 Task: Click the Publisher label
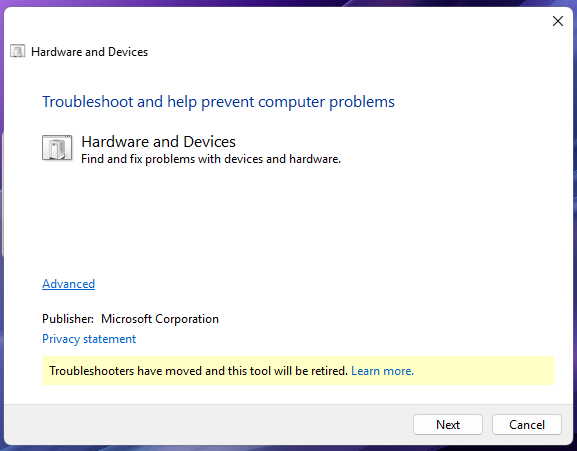point(68,319)
